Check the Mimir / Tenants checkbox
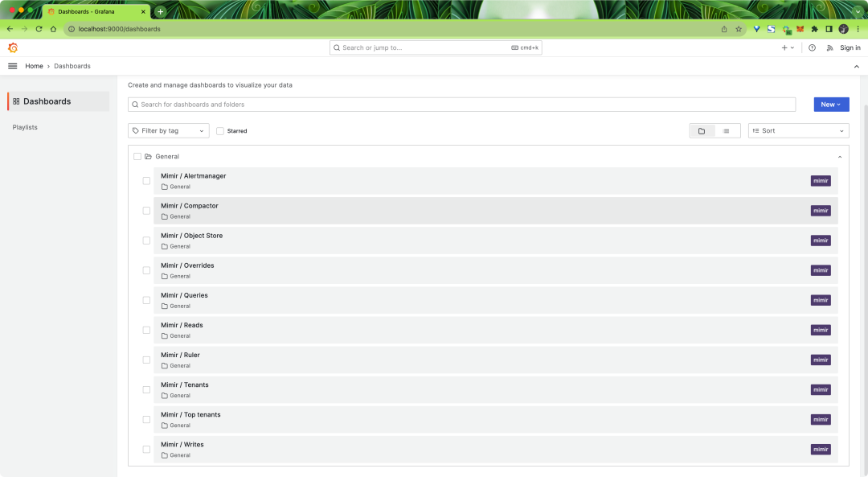The width and height of the screenshot is (868, 477). (x=146, y=390)
